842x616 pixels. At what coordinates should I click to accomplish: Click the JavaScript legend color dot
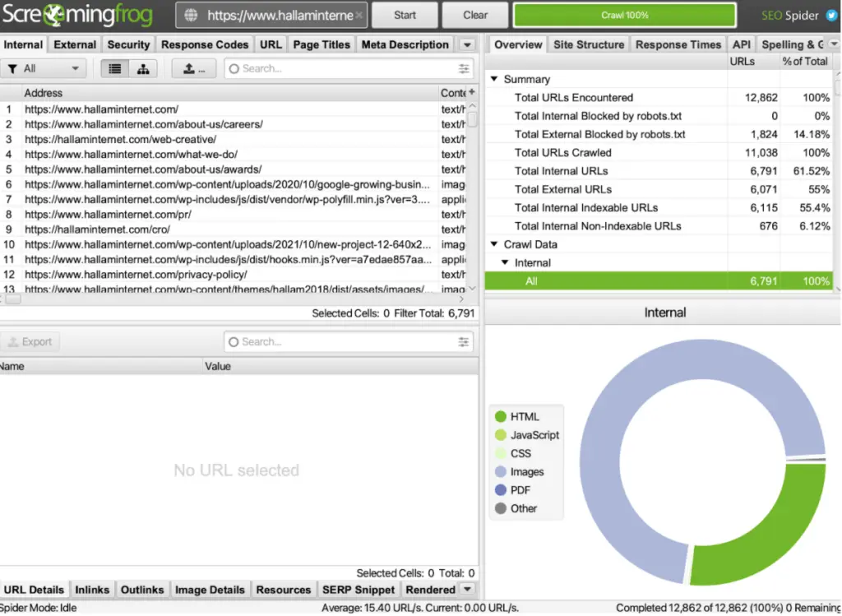[x=501, y=435]
